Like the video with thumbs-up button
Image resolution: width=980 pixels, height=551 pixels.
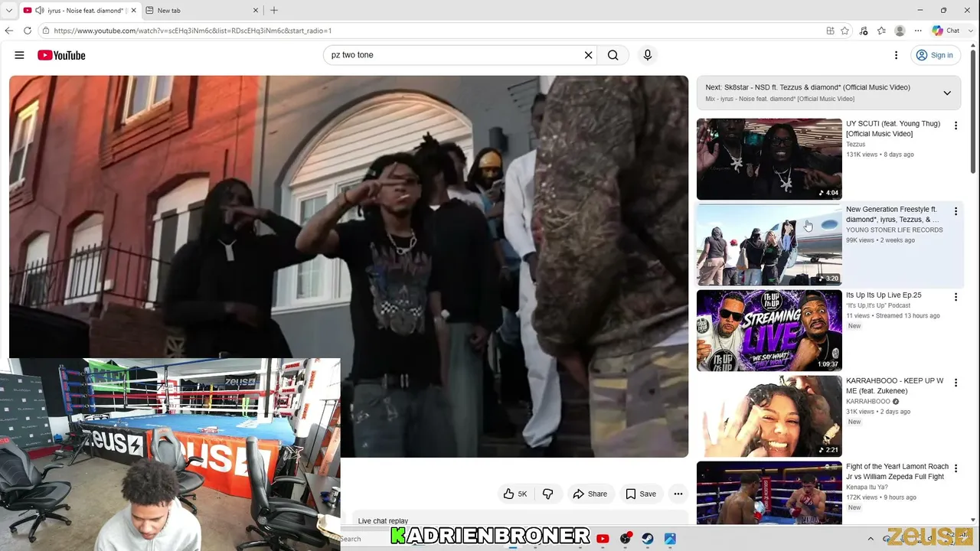tap(514, 494)
